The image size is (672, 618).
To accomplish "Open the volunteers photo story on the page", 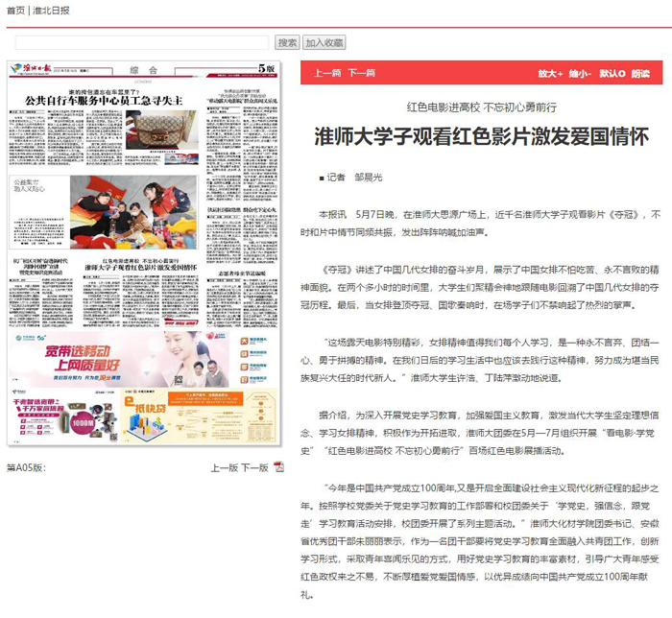I will tap(134, 210).
